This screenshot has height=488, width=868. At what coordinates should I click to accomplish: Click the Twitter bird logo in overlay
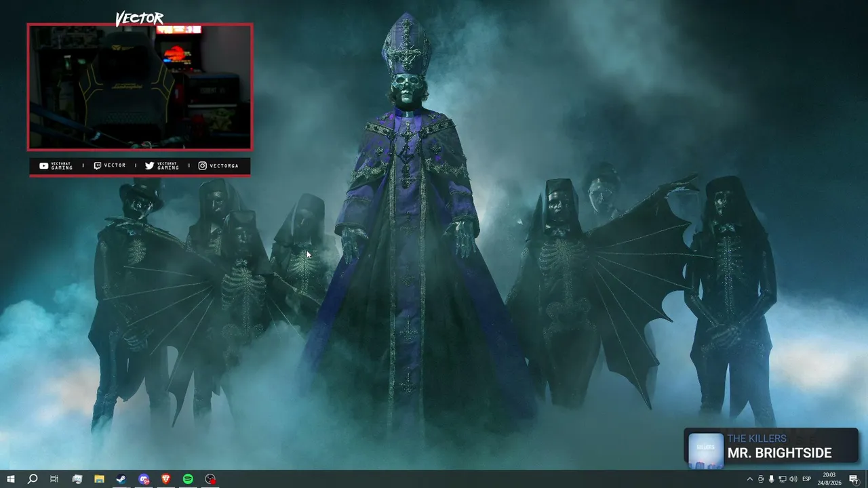(149, 165)
